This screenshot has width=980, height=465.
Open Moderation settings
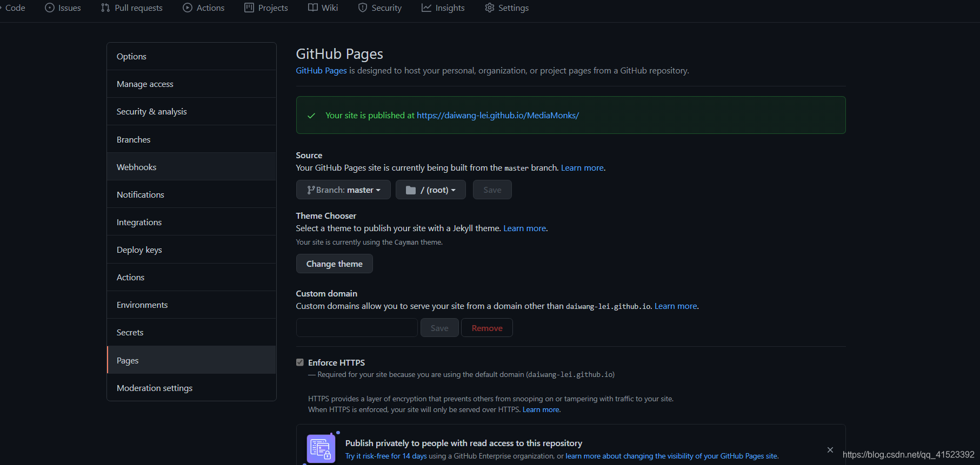click(x=191, y=388)
